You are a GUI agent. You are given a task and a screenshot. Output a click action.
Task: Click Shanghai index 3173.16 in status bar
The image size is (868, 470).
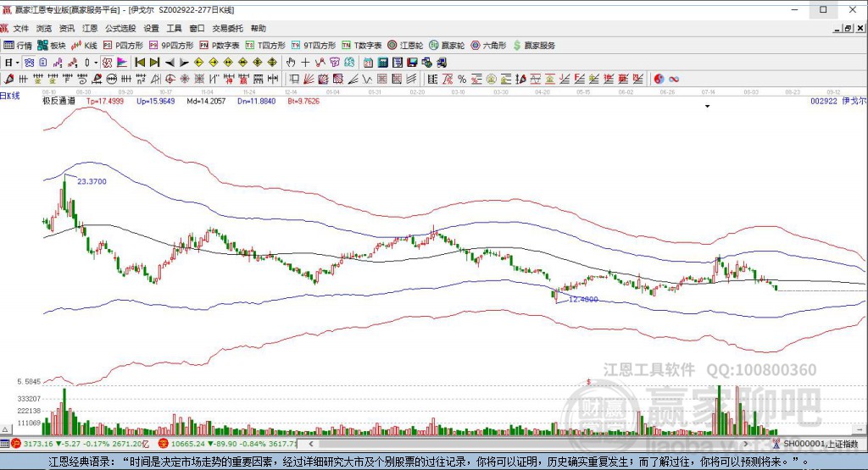click(x=37, y=444)
